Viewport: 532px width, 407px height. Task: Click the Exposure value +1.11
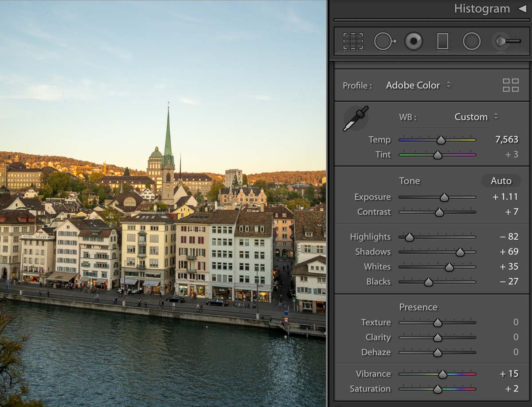(505, 197)
